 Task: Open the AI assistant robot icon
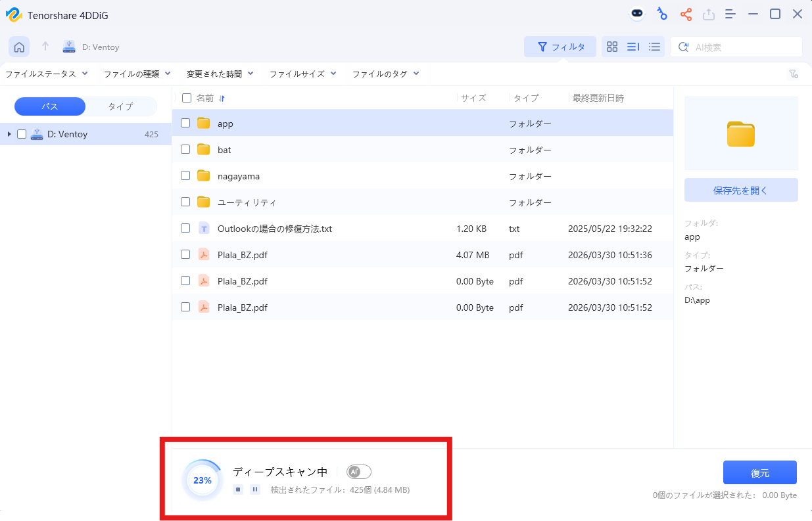point(636,14)
